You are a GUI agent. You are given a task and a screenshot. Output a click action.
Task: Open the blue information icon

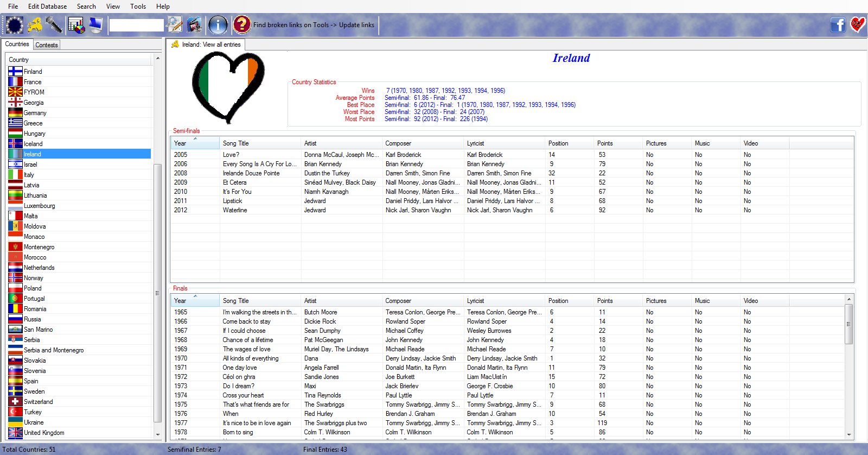[x=218, y=25]
